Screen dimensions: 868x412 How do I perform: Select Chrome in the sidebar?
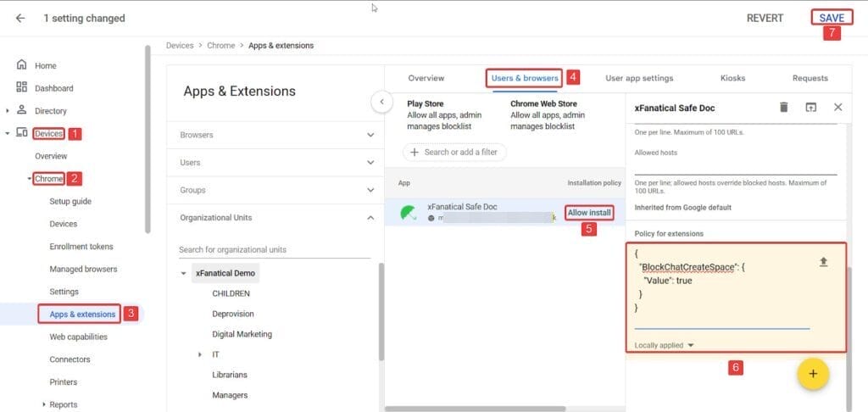click(x=48, y=178)
